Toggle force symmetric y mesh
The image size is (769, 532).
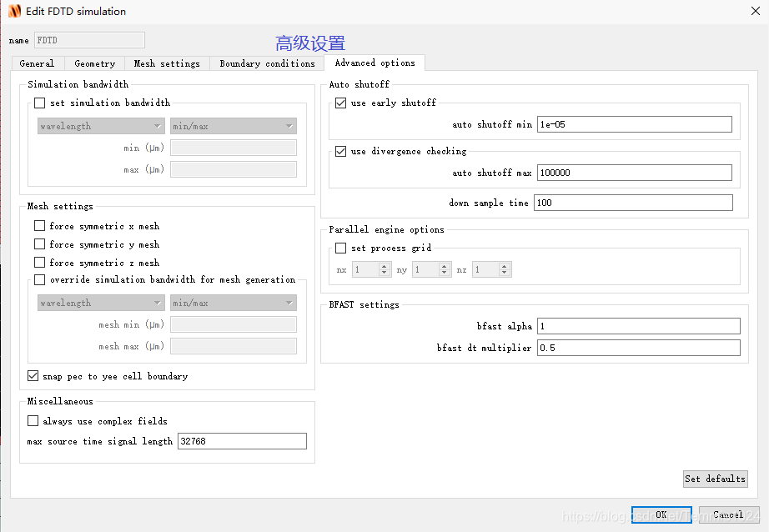(40, 243)
